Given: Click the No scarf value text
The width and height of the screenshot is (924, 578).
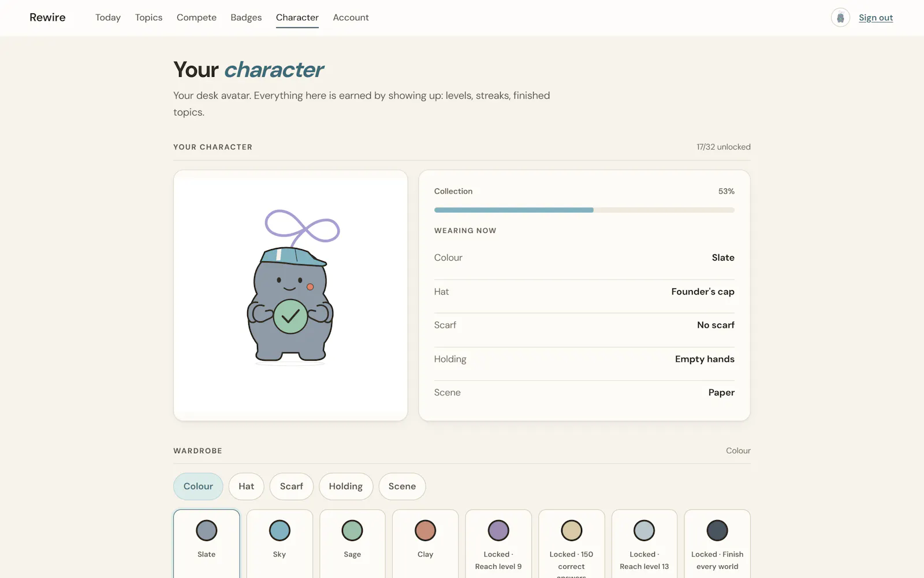Looking at the screenshot, I should pyautogui.click(x=716, y=325).
